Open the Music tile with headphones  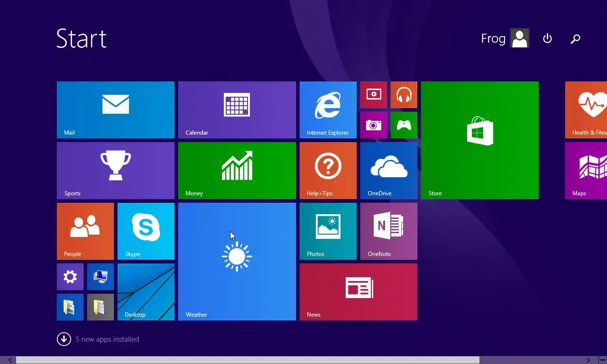click(404, 95)
